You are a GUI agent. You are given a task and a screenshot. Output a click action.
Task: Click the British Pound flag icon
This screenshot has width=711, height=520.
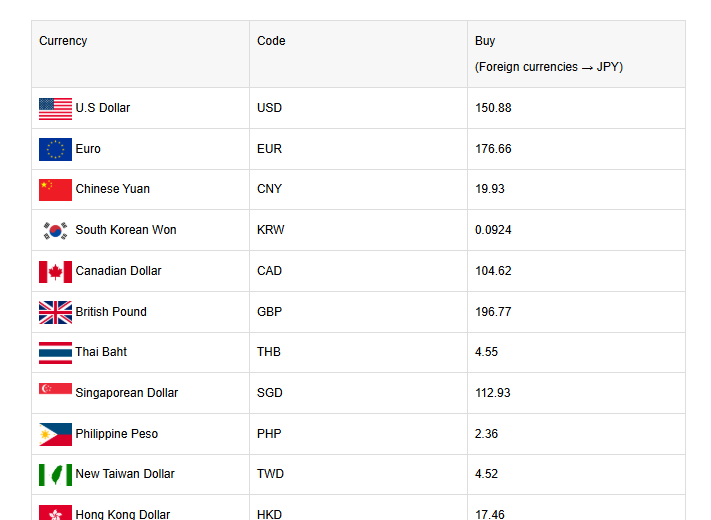click(x=55, y=312)
